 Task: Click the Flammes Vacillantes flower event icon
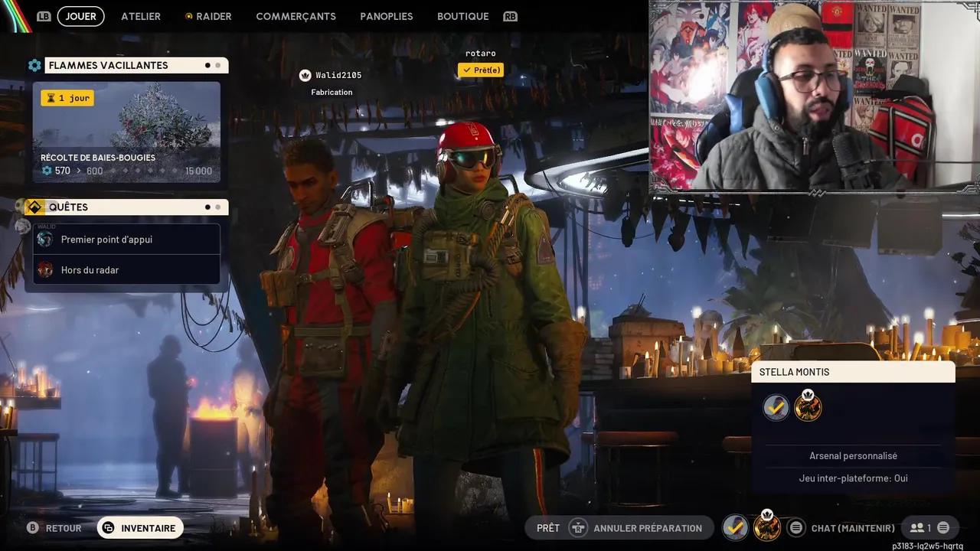34,65
